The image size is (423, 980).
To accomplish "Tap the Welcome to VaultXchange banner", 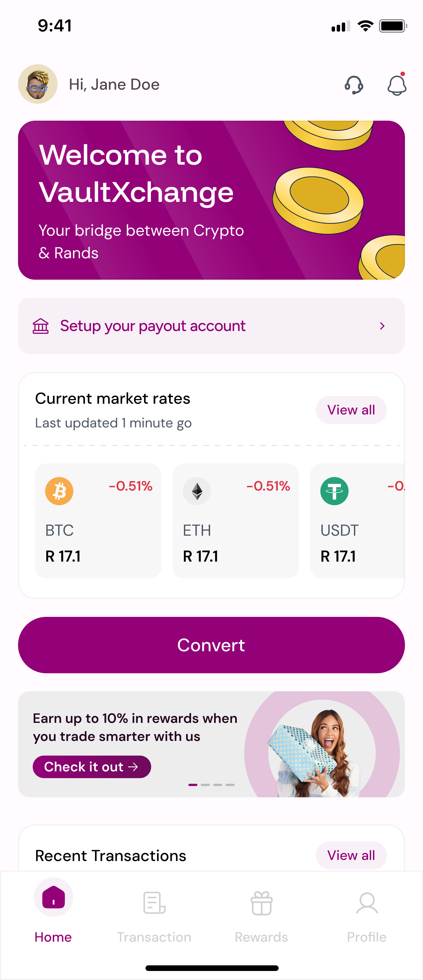I will [211, 200].
